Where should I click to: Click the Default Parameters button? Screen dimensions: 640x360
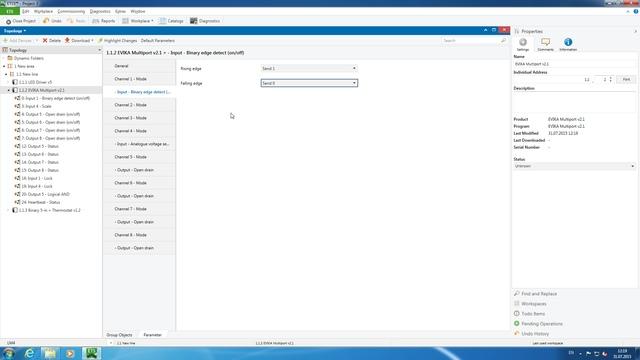coord(158,40)
